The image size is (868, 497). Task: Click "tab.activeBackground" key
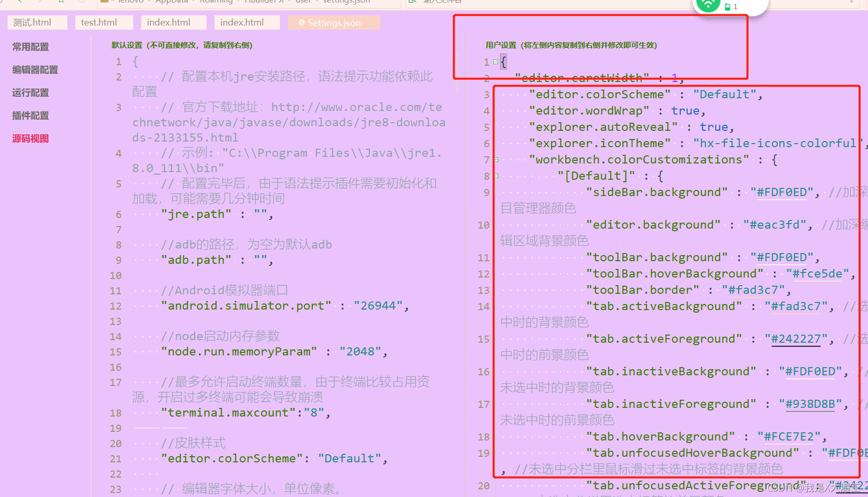tap(664, 307)
